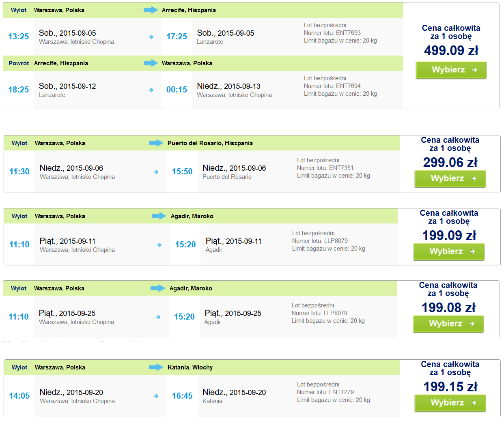This screenshot has width=504, height=425.
Task: Click small arrow between 11:30 and 15:50 times
Action: 156,172
